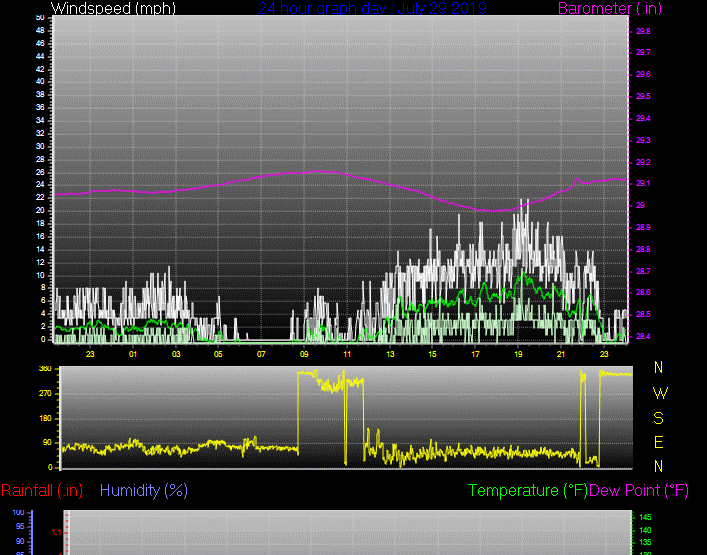
Task: Click the 29.8 value on barometer scale
Action: (643, 30)
